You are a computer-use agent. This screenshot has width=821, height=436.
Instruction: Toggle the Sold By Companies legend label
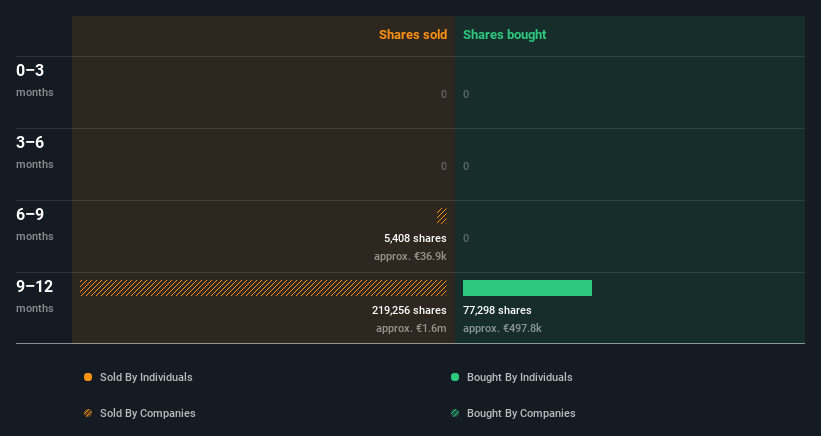pos(148,413)
